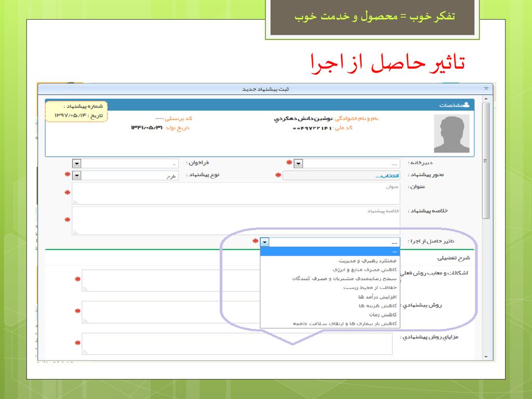Click the روش پیشنهادی text area

170,312
